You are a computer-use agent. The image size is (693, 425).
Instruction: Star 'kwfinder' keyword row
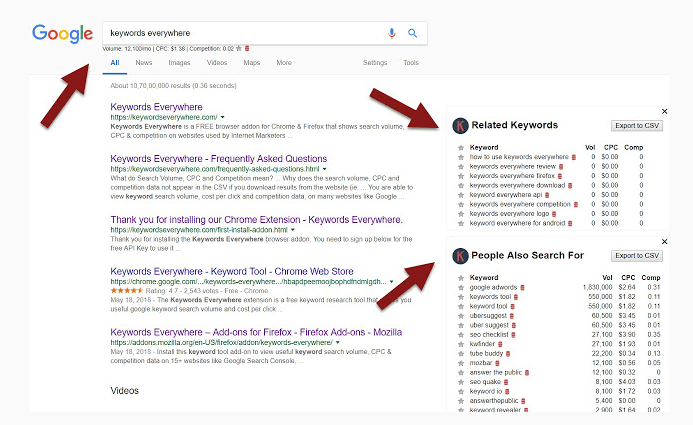click(x=461, y=344)
